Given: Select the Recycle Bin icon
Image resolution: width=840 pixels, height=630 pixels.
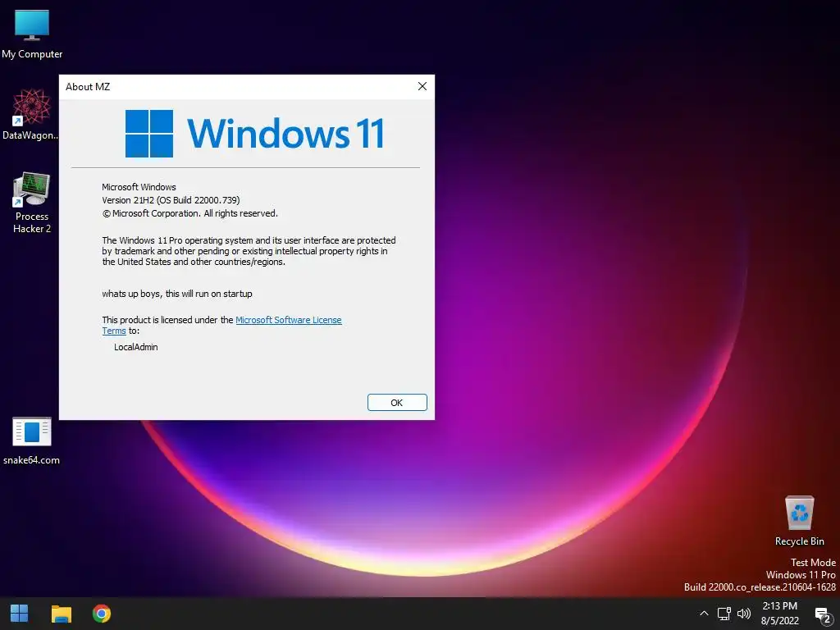Looking at the screenshot, I should (x=799, y=521).
